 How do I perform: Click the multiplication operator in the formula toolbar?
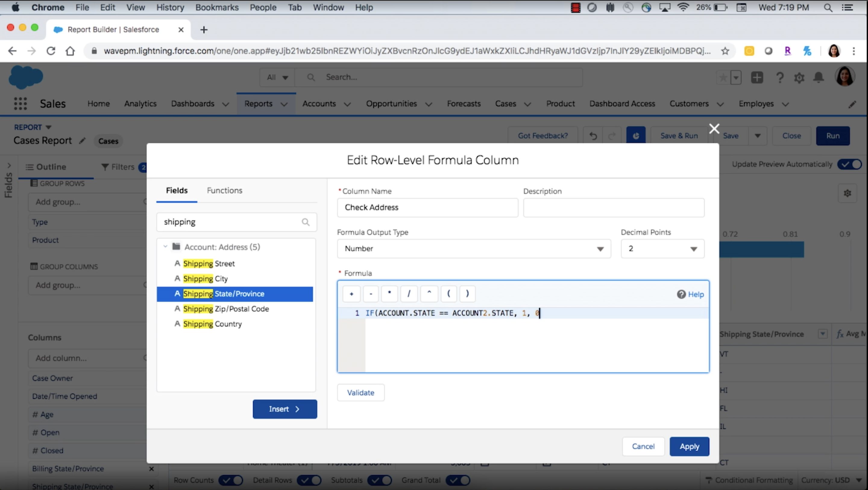click(x=389, y=294)
